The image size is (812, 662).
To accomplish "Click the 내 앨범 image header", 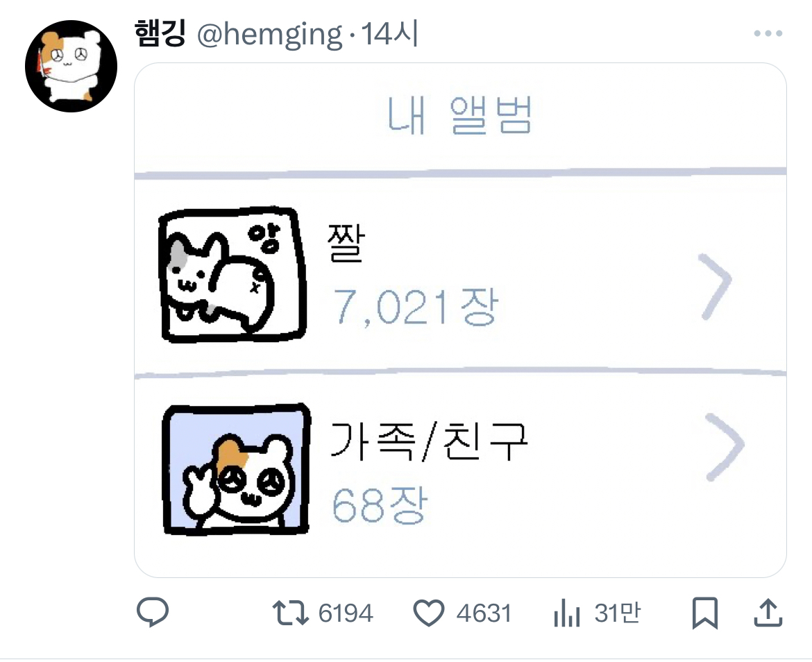I will coord(460,115).
